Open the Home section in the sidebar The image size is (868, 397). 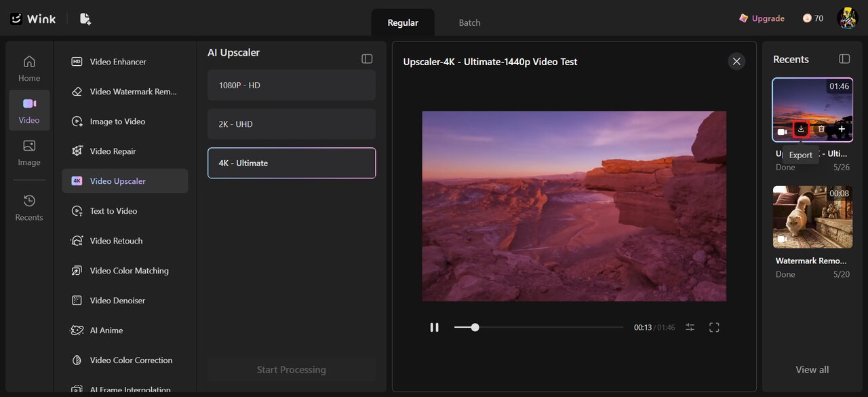(29, 69)
